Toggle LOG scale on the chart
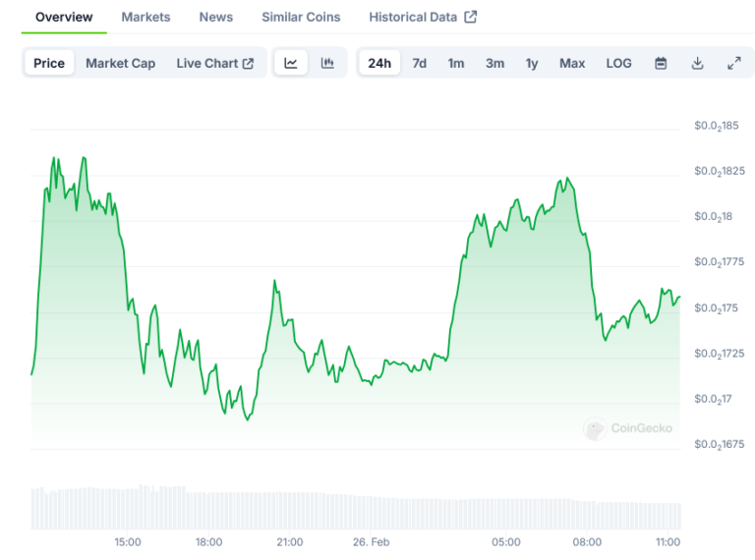 [x=618, y=63]
